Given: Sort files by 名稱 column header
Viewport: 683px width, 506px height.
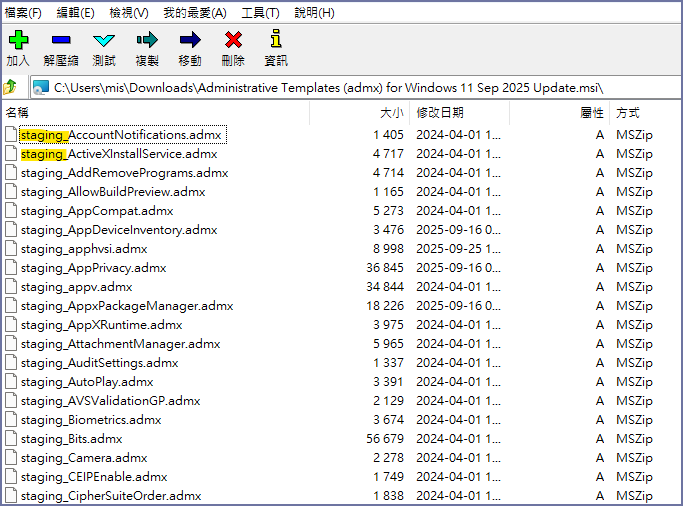Looking at the screenshot, I should (x=17, y=113).
